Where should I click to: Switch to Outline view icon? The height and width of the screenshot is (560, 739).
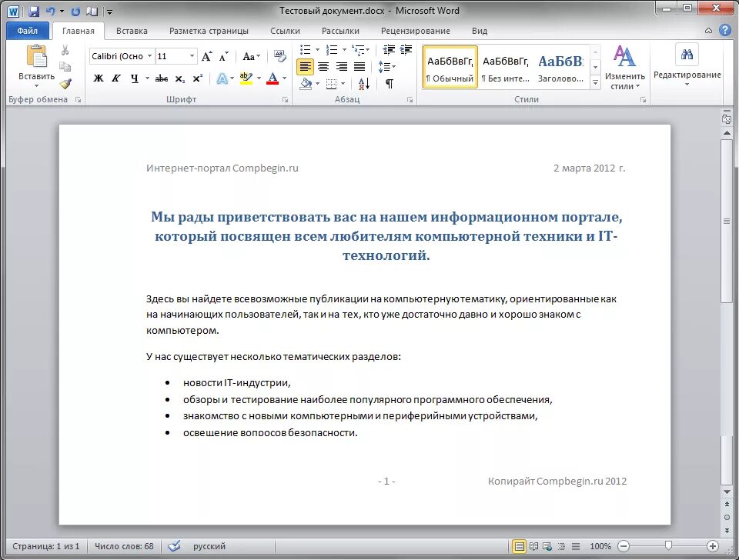coord(561,546)
